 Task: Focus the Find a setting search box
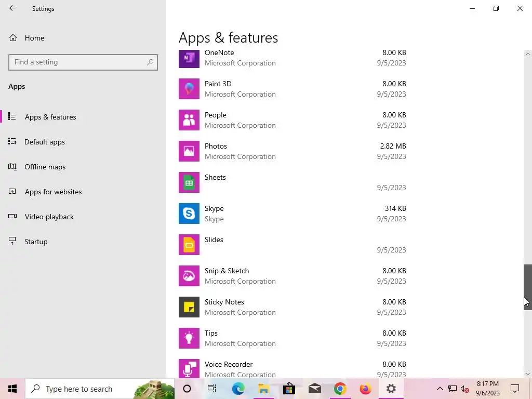coord(83,62)
